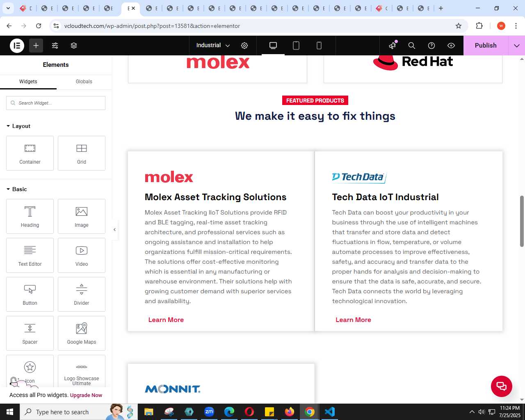Image resolution: width=525 pixels, height=420 pixels.
Task: Select the Container widget
Action: [30, 153]
